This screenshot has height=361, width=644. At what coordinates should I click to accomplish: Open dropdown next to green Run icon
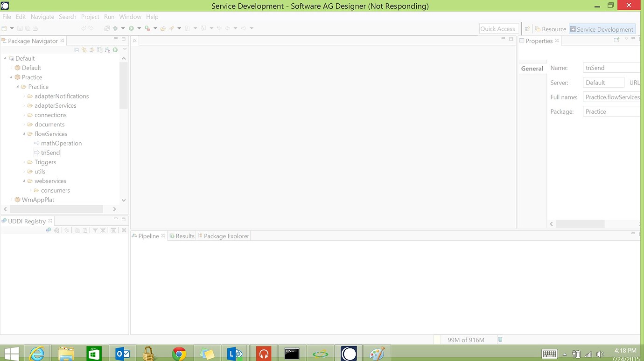[x=139, y=28]
